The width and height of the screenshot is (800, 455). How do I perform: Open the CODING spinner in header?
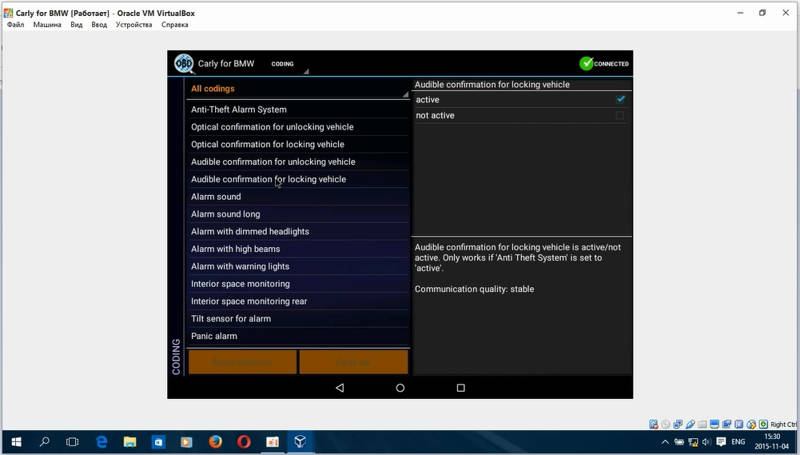(x=288, y=64)
